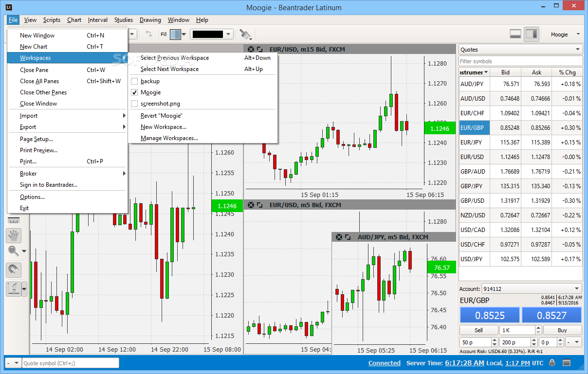This screenshot has width=588, height=374.
Task: Close the EUR/USD m15 chart pane
Action: point(251,49)
